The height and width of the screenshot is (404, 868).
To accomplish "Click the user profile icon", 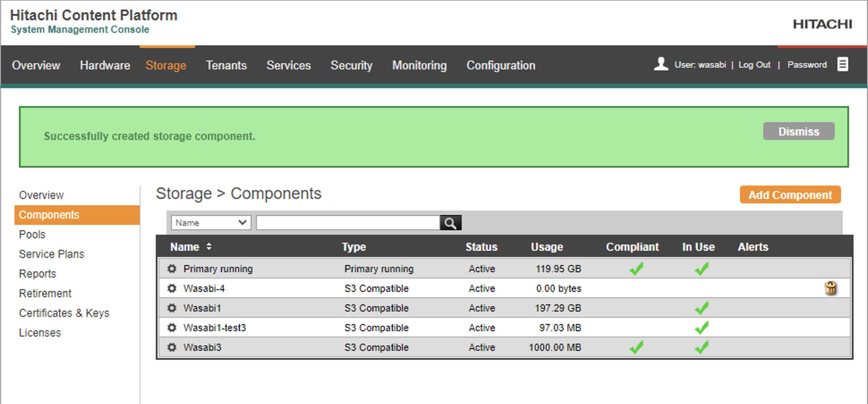I will [x=661, y=64].
